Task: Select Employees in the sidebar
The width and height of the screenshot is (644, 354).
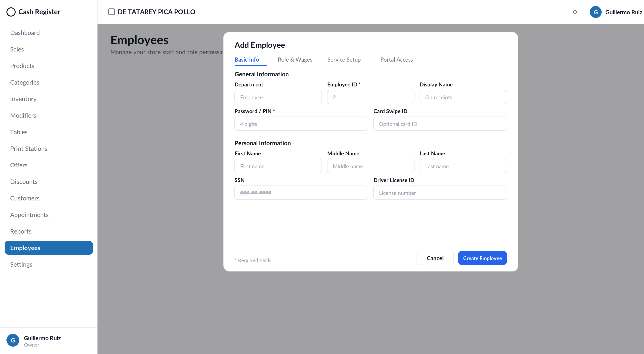Action: coord(49,248)
